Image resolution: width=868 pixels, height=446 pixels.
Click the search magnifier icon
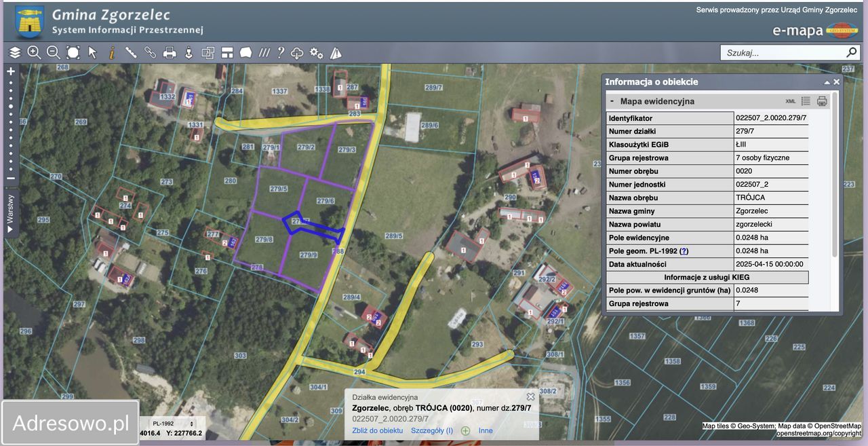click(x=852, y=52)
